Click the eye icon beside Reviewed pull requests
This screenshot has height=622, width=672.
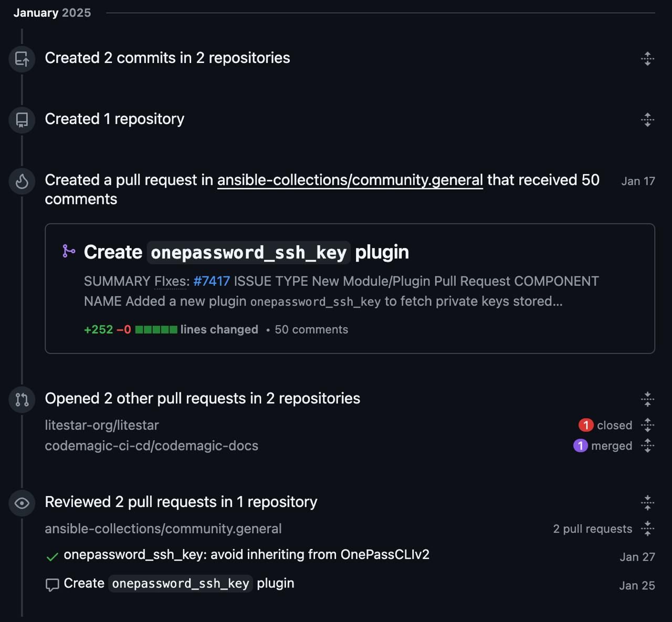[22, 503]
